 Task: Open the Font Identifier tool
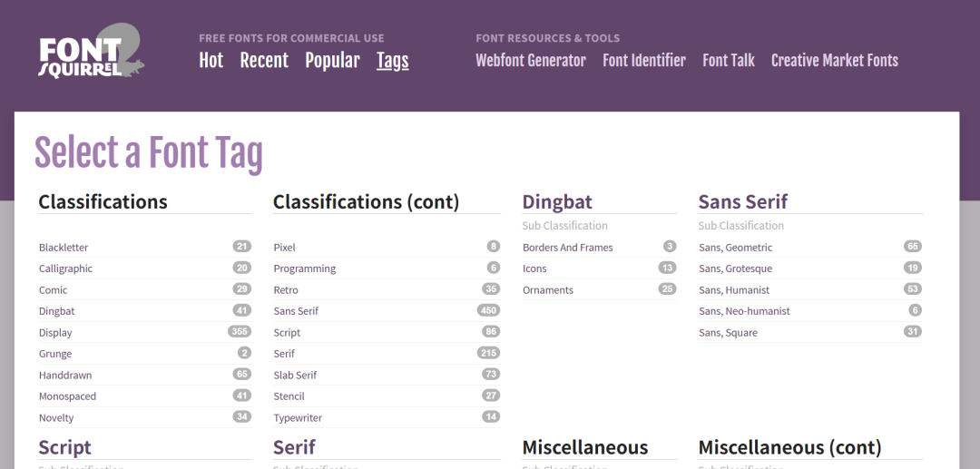pos(643,61)
